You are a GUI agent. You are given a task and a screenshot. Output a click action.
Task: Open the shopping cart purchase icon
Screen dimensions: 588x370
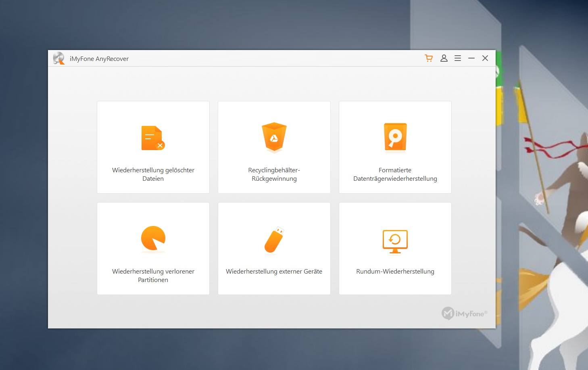pos(429,58)
